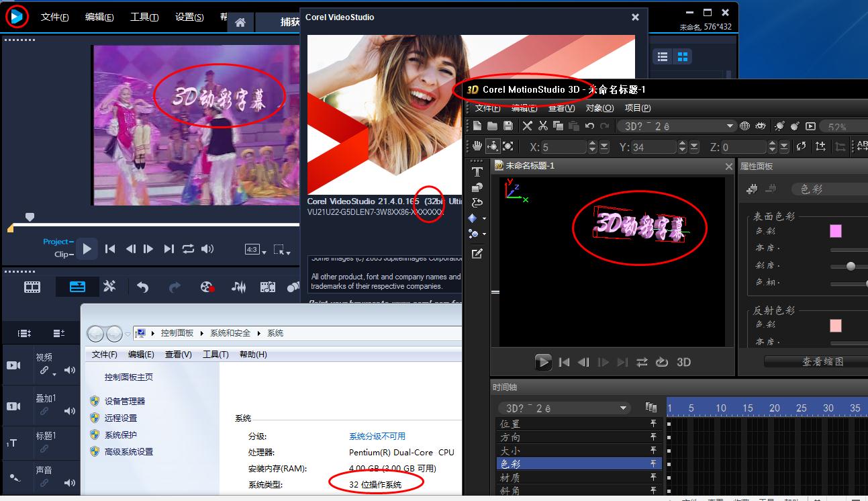The image size is (868, 501).
Task: Select the 色彩 row in timeline list
Action: pos(579,463)
